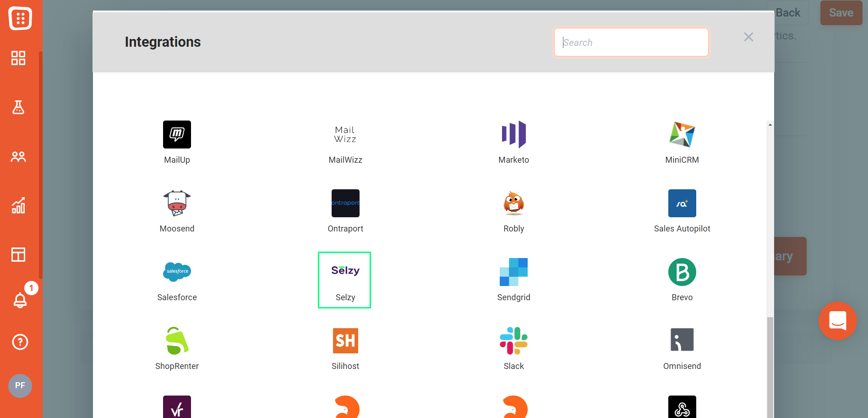Screen dimensions: 868x418
Task: Open the dashboard grid icon in sidebar
Action: [x=18, y=58]
